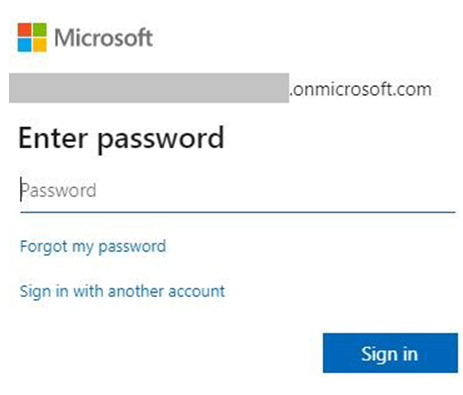Click the .onmicrosoft.com domain text
This screenshot has width=463, height=395.
tap(360, 89)
